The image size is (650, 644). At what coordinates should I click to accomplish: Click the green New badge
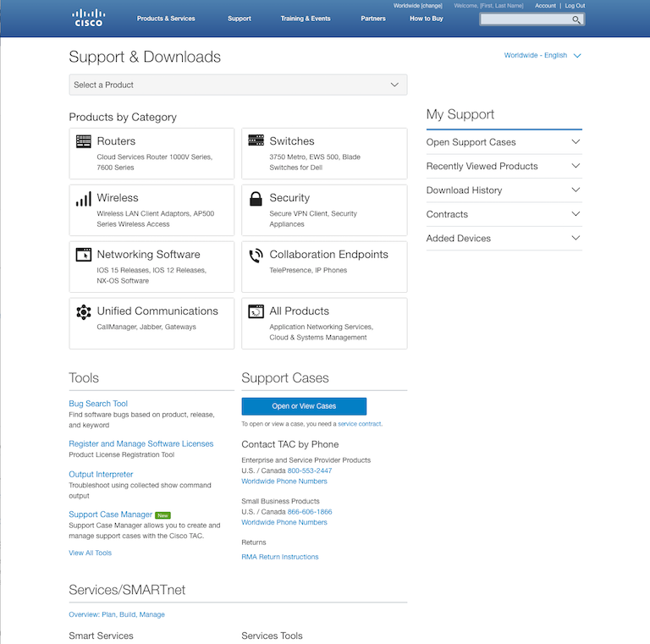click(x=162, y=515)
